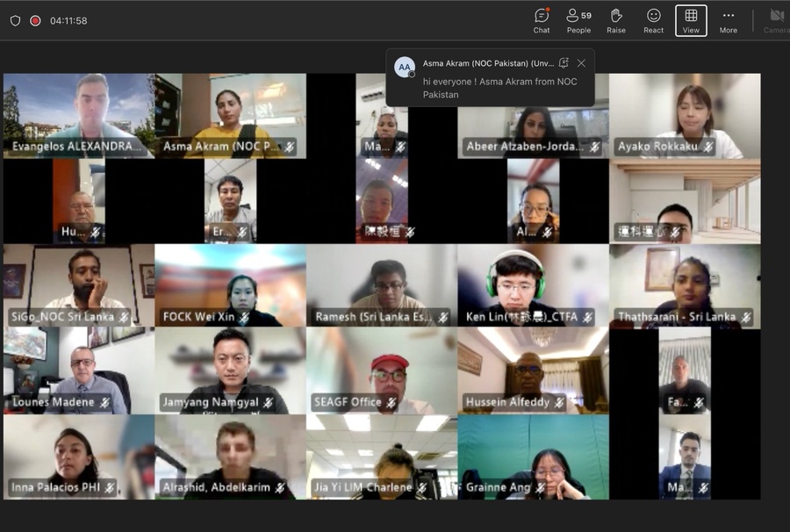Open the Chat panel
Viewport: 790px width, 532px height.
point(542,20)
